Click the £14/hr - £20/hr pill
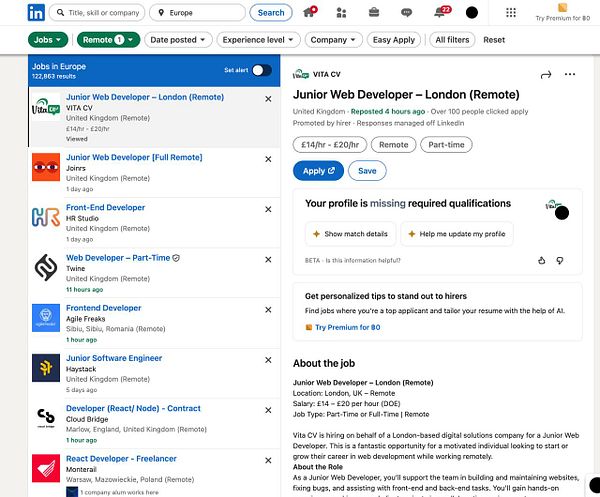 tap(330, 145)
